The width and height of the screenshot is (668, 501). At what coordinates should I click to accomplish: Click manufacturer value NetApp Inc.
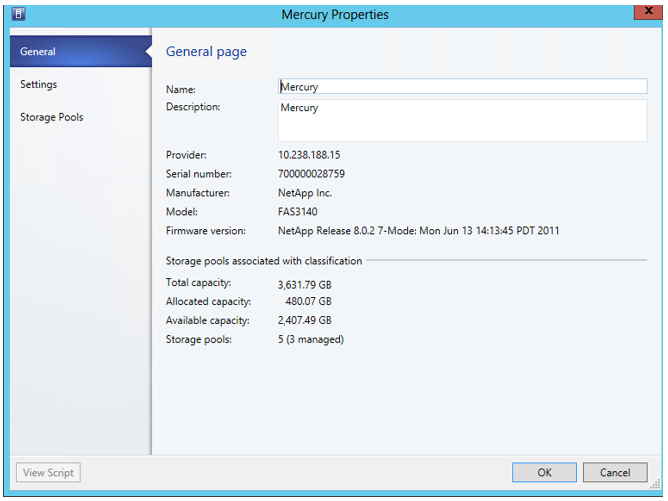305,193
